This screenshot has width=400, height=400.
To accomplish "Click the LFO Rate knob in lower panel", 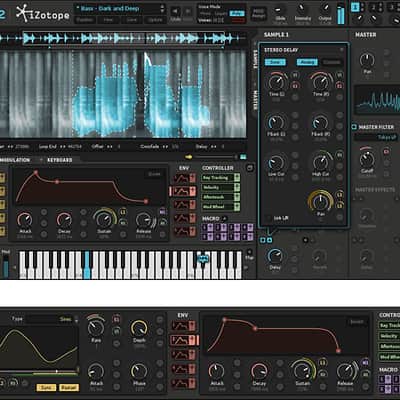I will 96,328.
